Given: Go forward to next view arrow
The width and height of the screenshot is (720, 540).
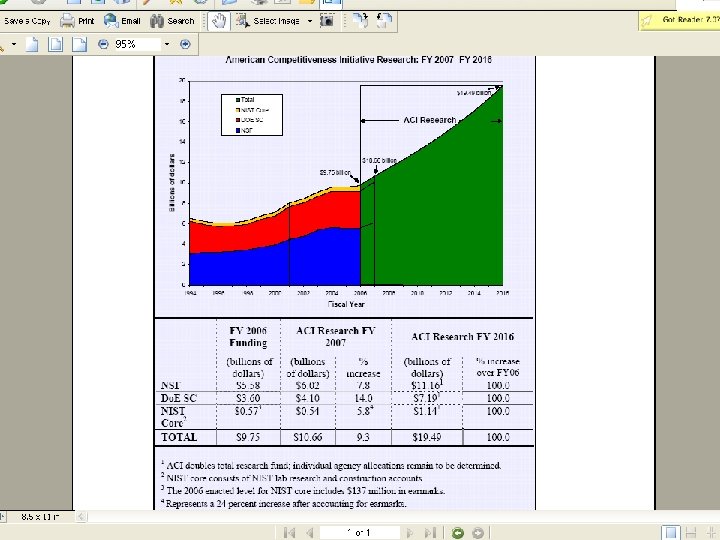Looking at the screenshot, I should (x=478, y=533).
